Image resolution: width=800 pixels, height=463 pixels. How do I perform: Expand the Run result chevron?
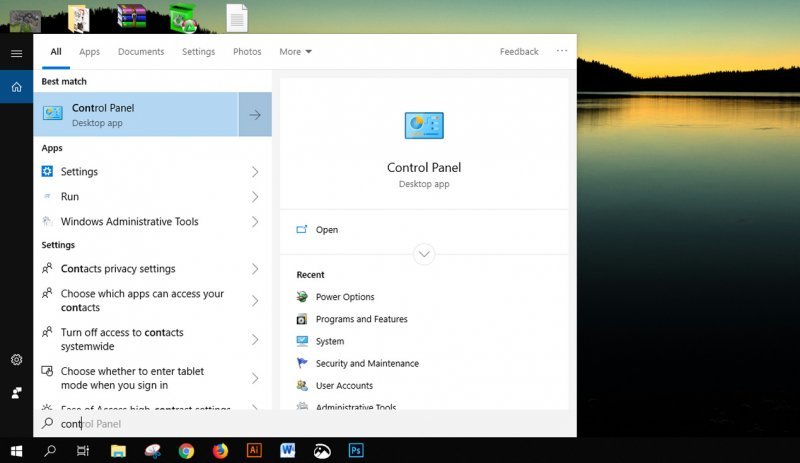pos(255,197)
